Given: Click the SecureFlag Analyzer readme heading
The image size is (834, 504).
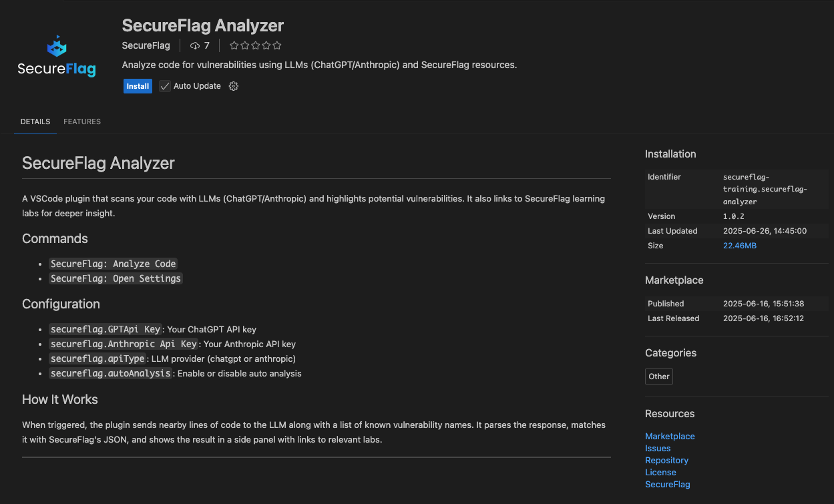Looking at the screenshot, I should point(98,163).
